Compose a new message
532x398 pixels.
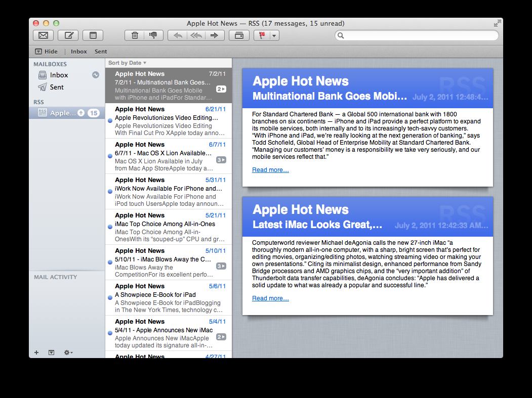pyautogui.click(x=68, y=35)
